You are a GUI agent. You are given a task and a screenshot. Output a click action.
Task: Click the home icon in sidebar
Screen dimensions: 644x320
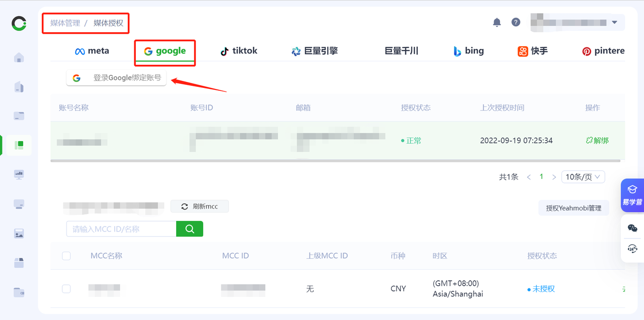pyautogui.click(x=19, y=57)
